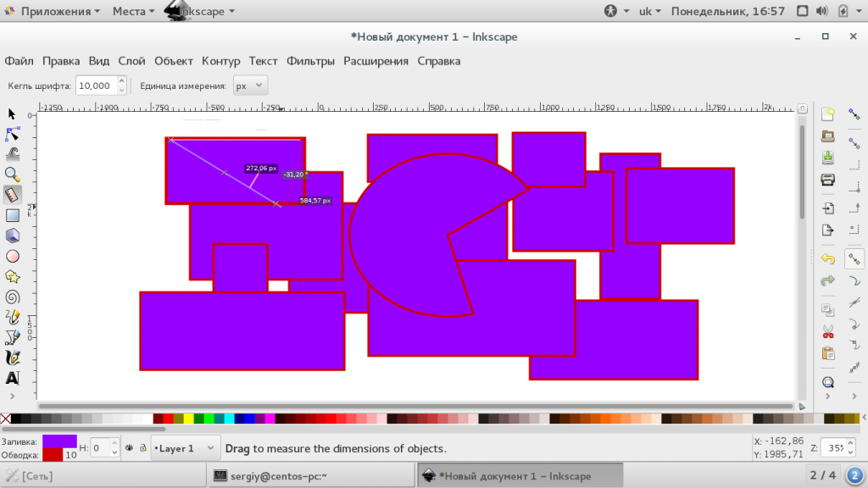Activate the Spiral tool
The width and height of the screenshot is (868, 488).
[12, 297]
